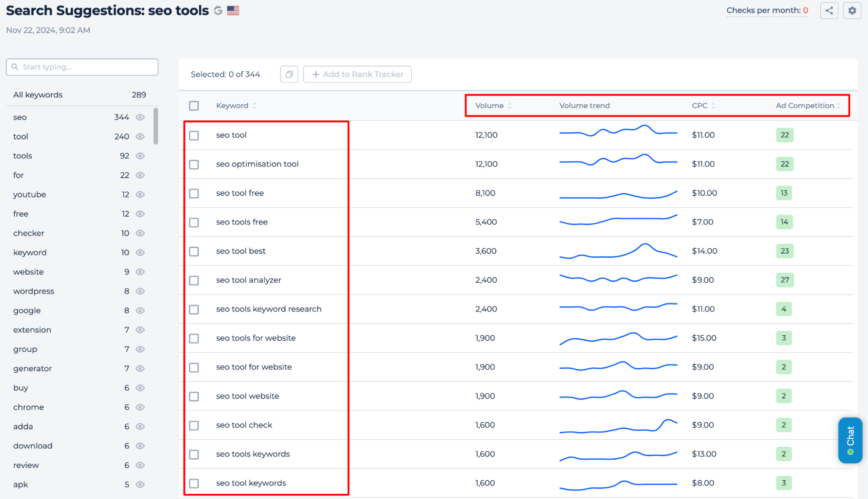Check the select-all keywords checkbox

(x=194, y=106)
